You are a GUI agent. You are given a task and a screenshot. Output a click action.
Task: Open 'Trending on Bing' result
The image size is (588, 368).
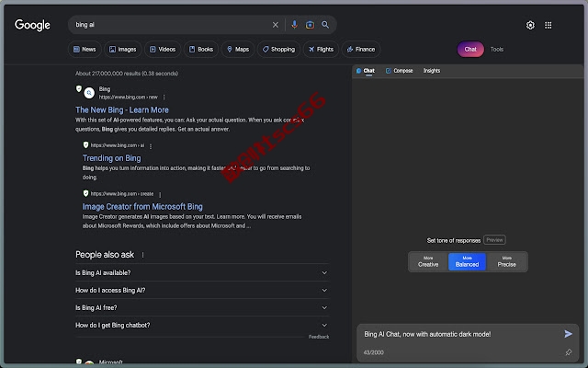pos(112,158)
